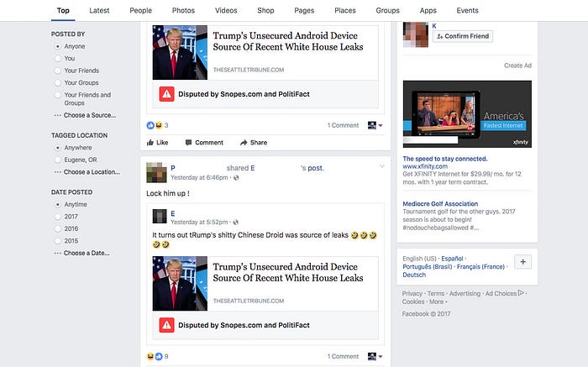
Task: Open options chevron on the 'Lock him up !' post
Action: tap(381, 166)
